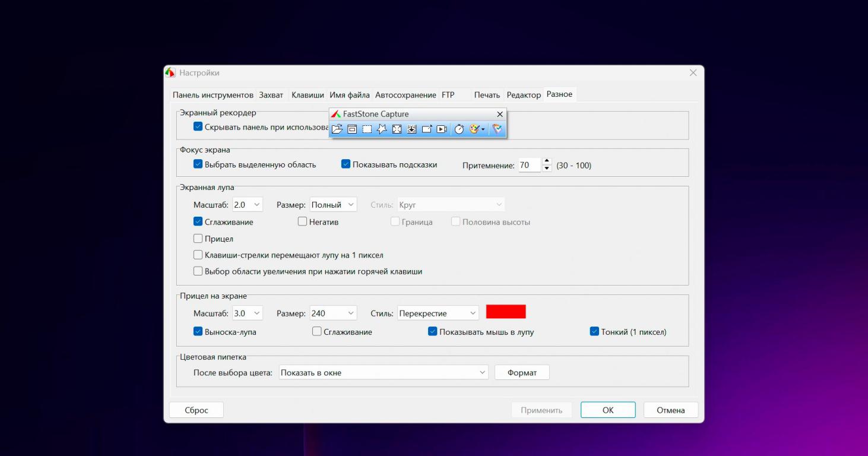Enable the Негатив checkbox
Screen dimensions: 868x456
pos(303,222)
